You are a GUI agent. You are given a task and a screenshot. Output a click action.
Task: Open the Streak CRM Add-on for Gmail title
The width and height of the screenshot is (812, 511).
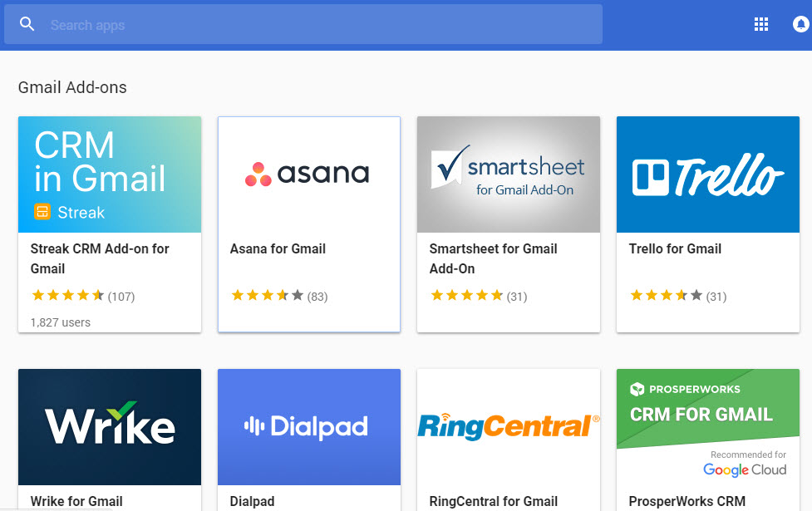[100, 258]
